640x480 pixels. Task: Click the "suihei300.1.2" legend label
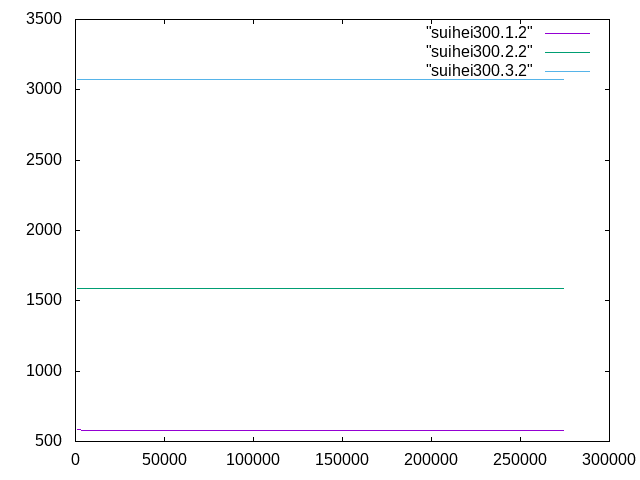pos(479,33)
